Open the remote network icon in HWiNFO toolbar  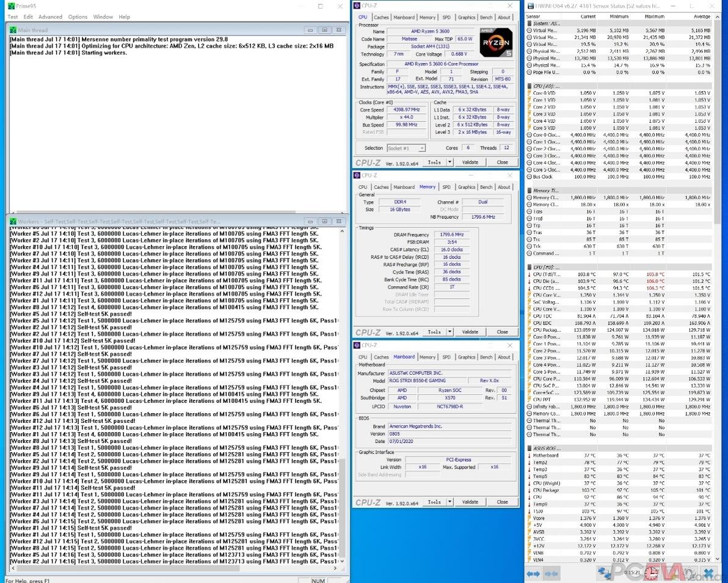605,573
